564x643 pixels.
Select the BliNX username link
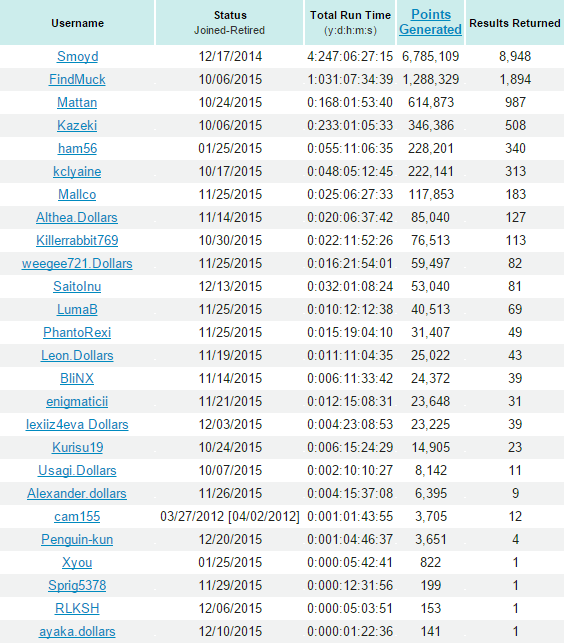77,378
